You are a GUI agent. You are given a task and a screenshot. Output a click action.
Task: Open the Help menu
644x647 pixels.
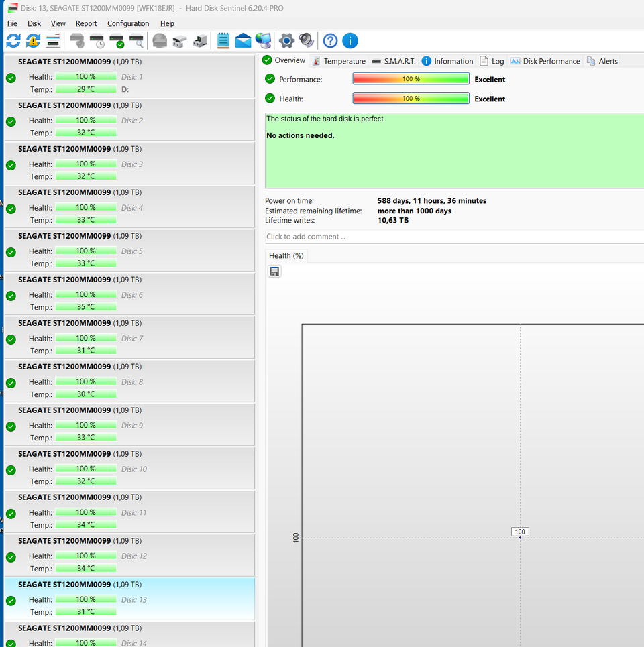point(167,23)
